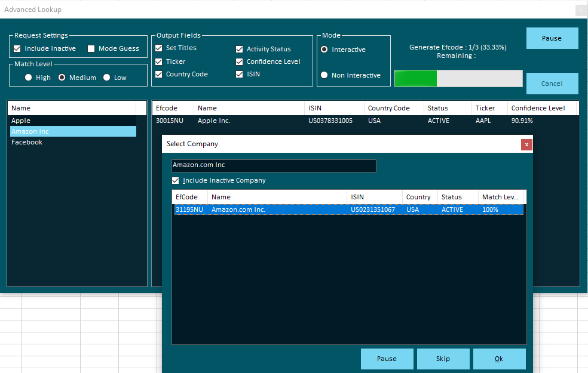Toggle the Activity Status checkbox

240,50
